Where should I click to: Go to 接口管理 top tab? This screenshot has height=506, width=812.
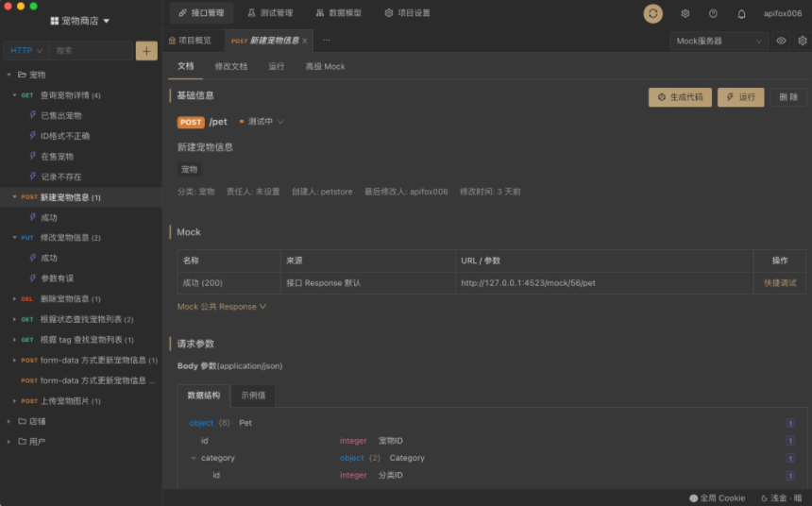201,13
